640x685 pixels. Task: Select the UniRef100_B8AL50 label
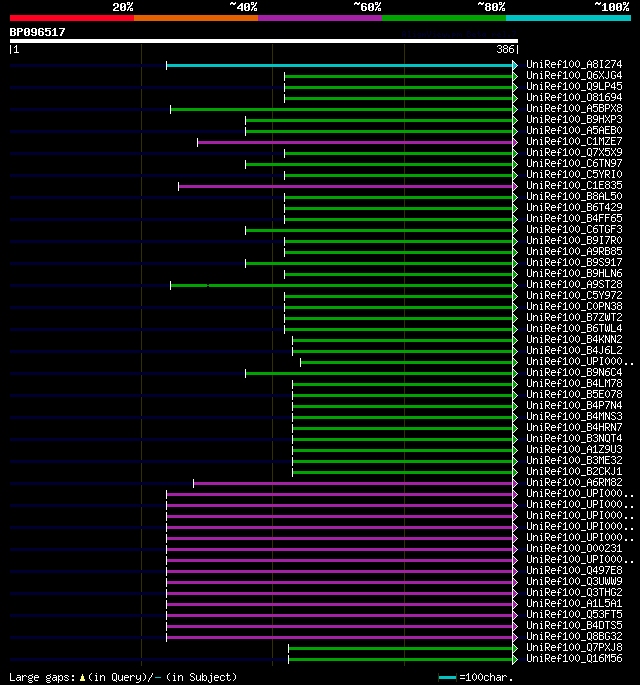point(574,197)
